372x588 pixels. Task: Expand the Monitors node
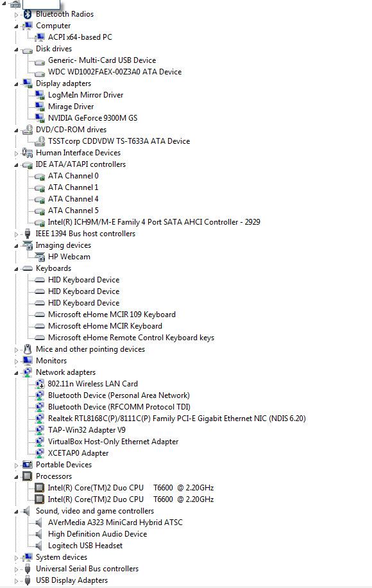[16, 361]
